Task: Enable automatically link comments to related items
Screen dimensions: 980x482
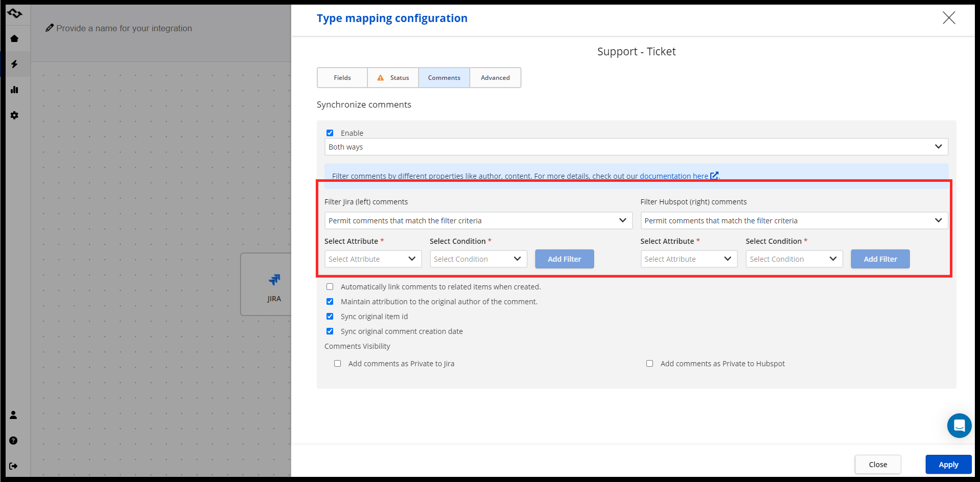Action: [330, 287]
